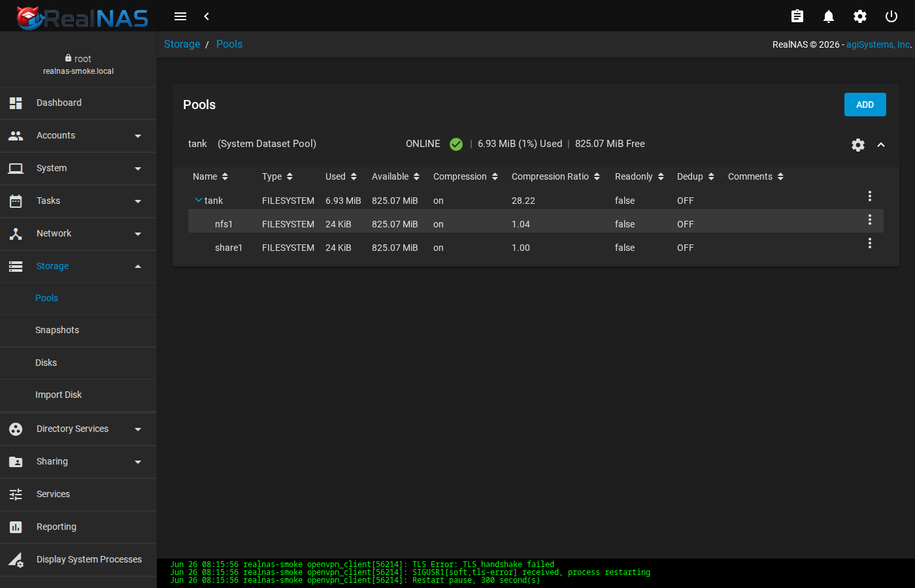The image size is (915, 588).
Task: Toggle the hamburger sidebar menu
Action: (180, 16)
